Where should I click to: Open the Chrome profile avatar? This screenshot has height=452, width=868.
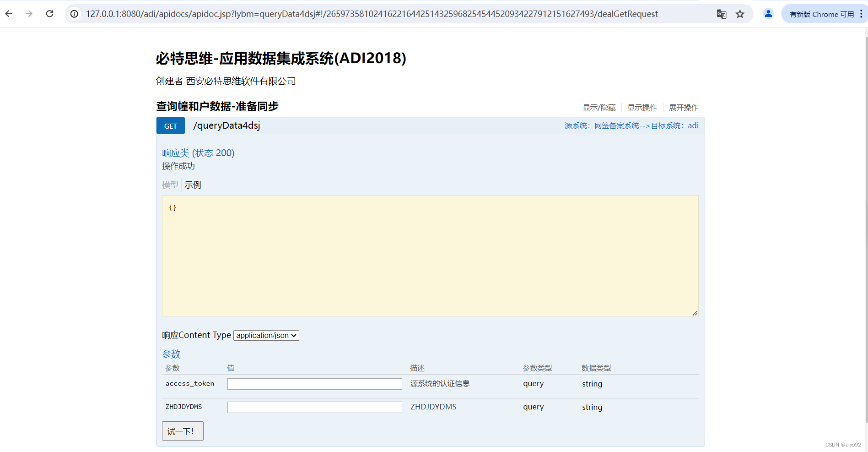(x=768, y=14)
